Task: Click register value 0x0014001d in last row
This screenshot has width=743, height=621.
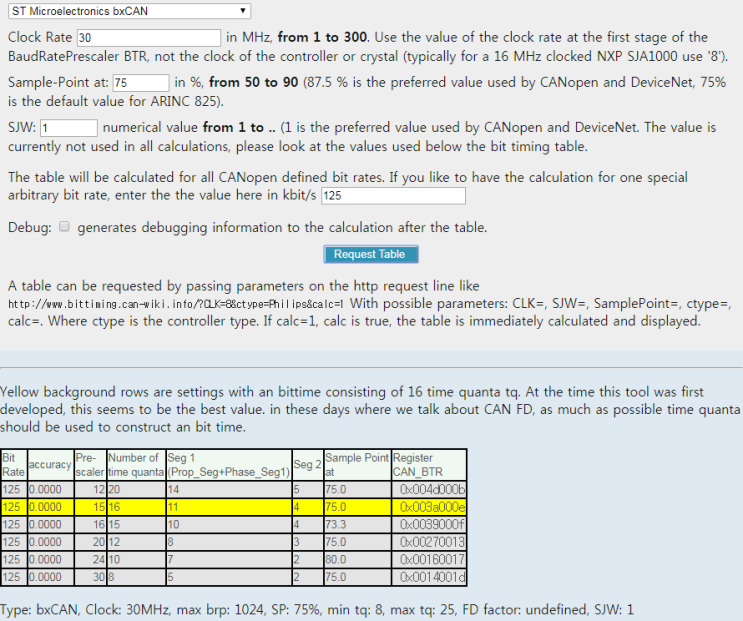Action: [x=431, y=576]
